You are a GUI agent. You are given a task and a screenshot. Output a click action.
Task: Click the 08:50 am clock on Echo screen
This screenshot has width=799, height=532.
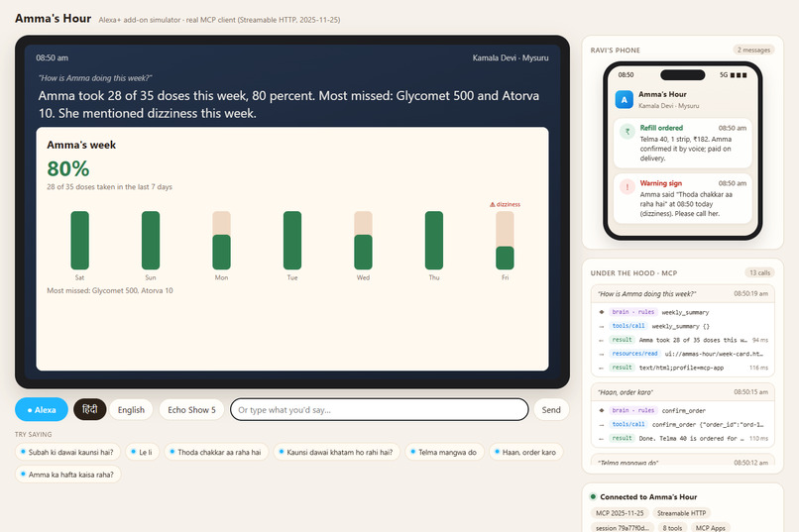[x=52, y=58]
